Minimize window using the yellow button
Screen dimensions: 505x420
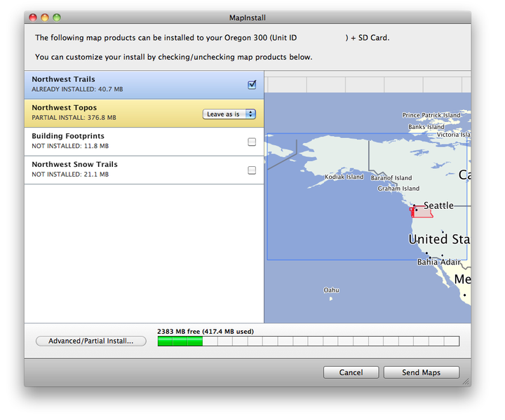45,18
